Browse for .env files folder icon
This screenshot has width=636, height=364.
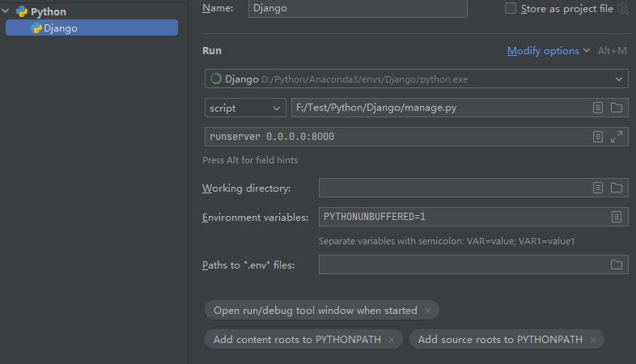point(616,265)
